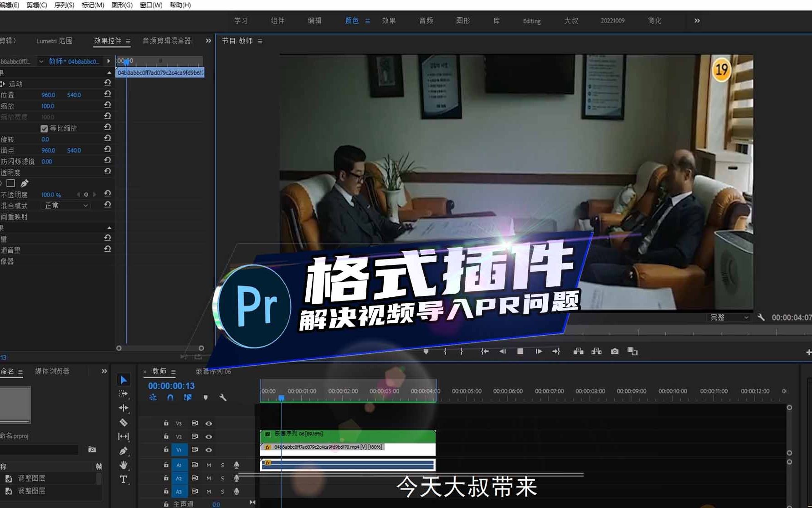This screenshot has height=508, width=812.
Task: Switch to the Editing workspace
Action: point(532,21)
